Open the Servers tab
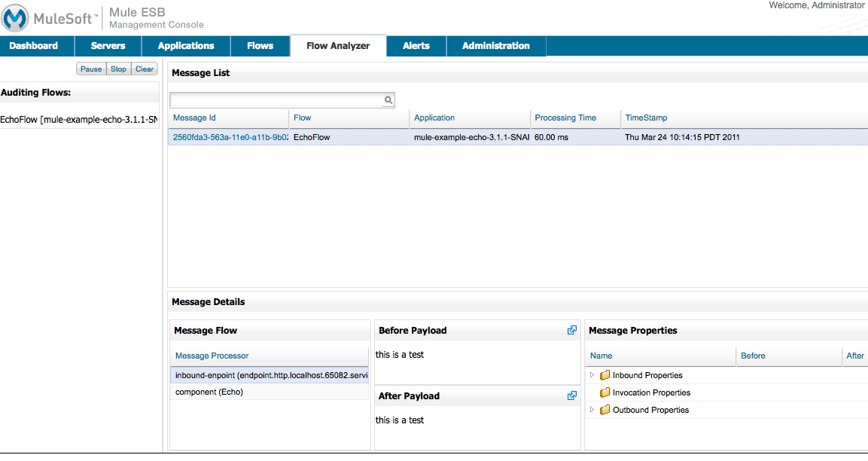Viewport: 868px width, 461px height. click(108, 46)
